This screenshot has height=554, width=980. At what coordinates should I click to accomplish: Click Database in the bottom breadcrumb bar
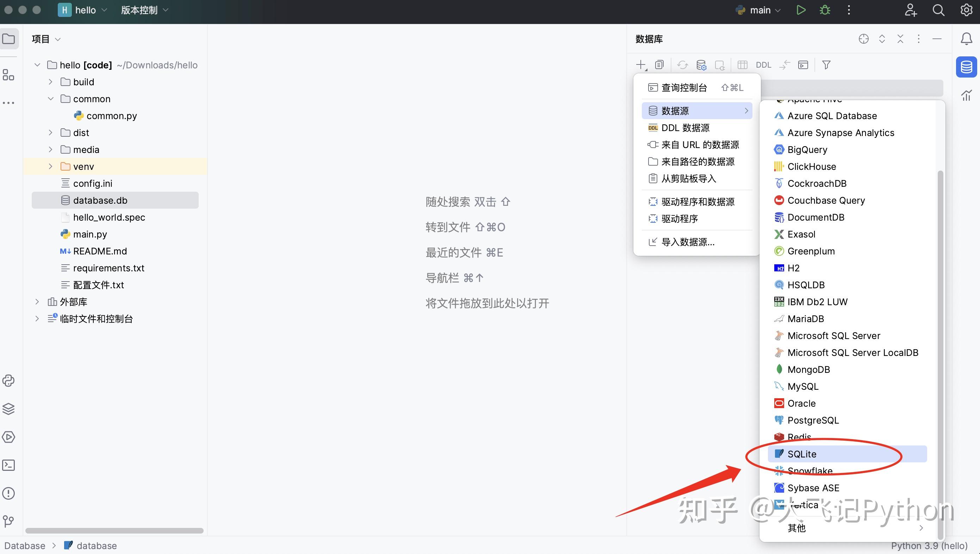(24, 545)
